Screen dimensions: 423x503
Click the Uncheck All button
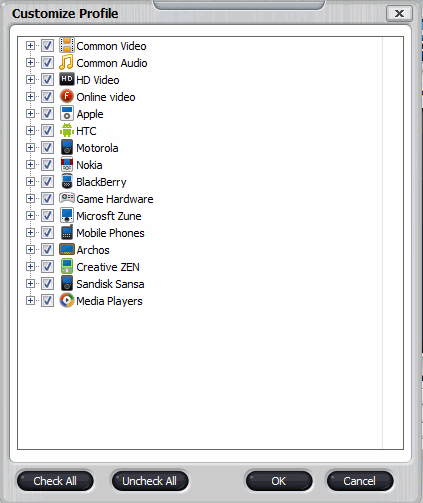150,481
